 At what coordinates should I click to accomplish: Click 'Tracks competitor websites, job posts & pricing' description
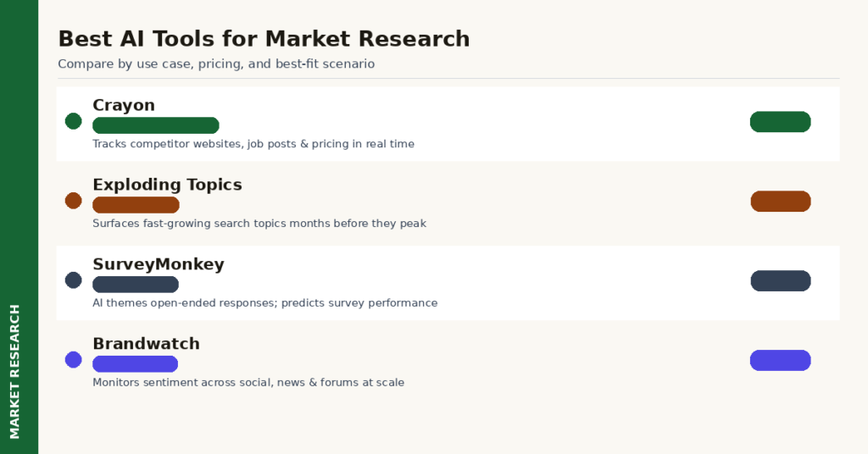point(253,144)
